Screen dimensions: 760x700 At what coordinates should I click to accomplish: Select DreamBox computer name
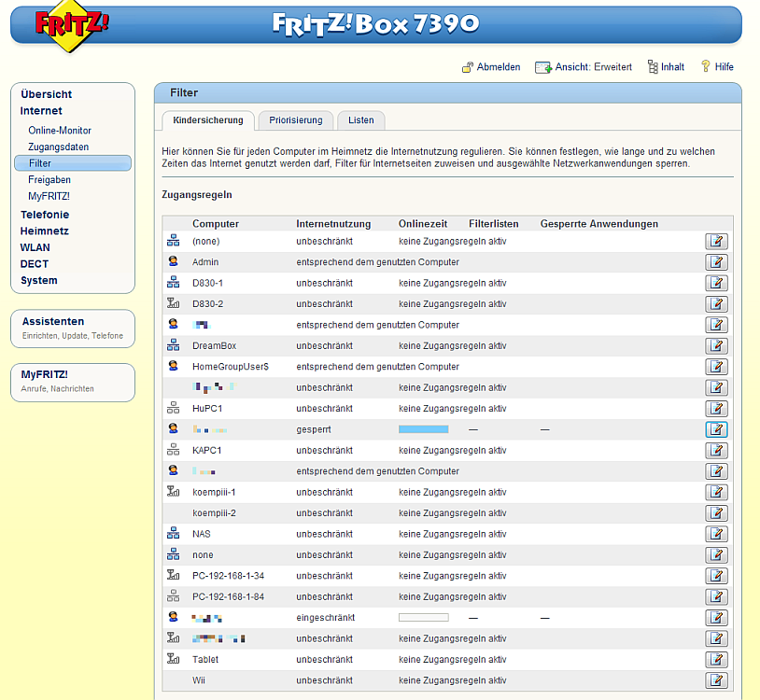tap(214, 346)
